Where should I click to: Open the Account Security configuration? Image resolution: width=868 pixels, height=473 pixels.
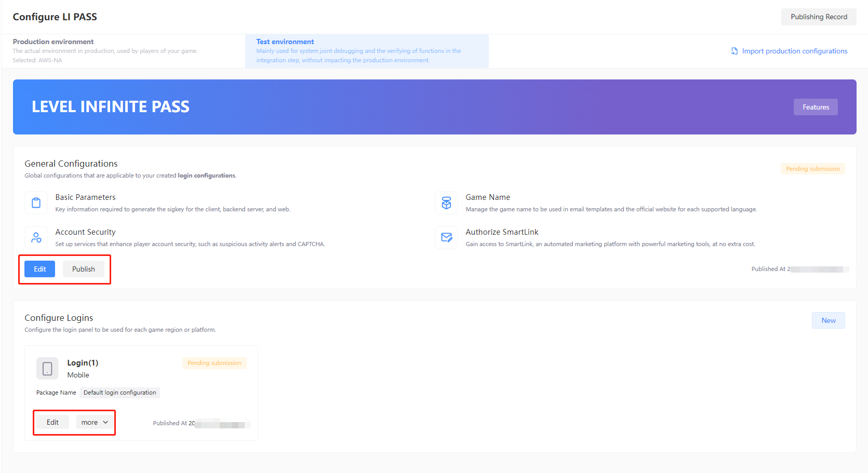click(85, 232)
